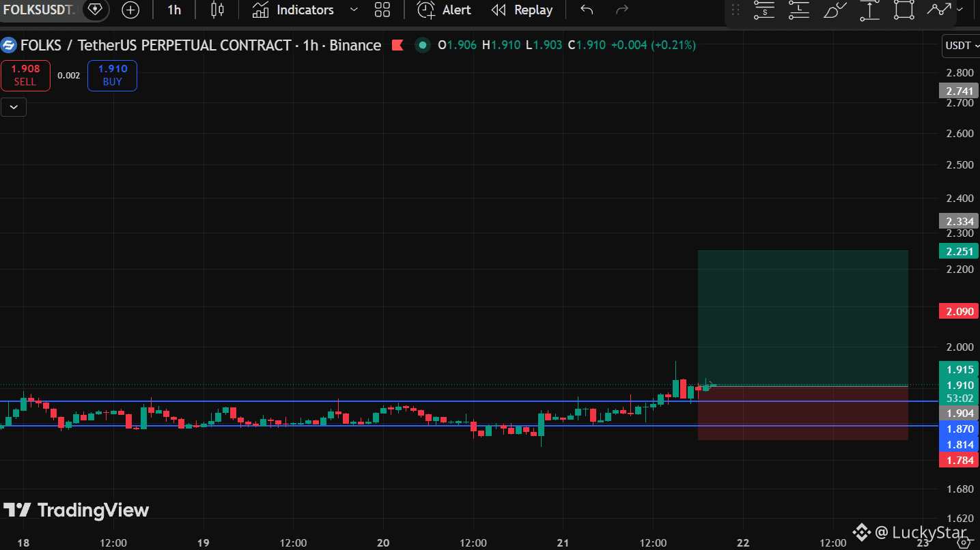
Task: Select the Brush drawing tool
Action: (835, 10)
